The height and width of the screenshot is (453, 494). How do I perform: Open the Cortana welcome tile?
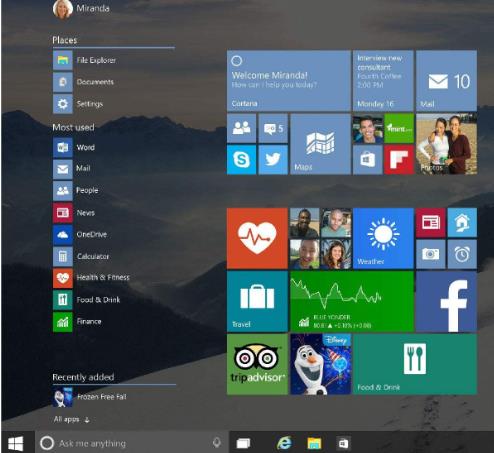click(289, 80)
